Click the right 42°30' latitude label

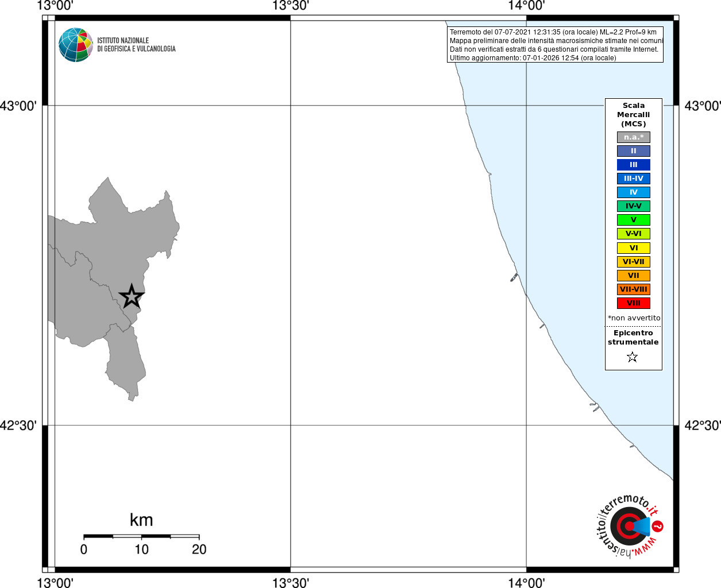(703, 425)
